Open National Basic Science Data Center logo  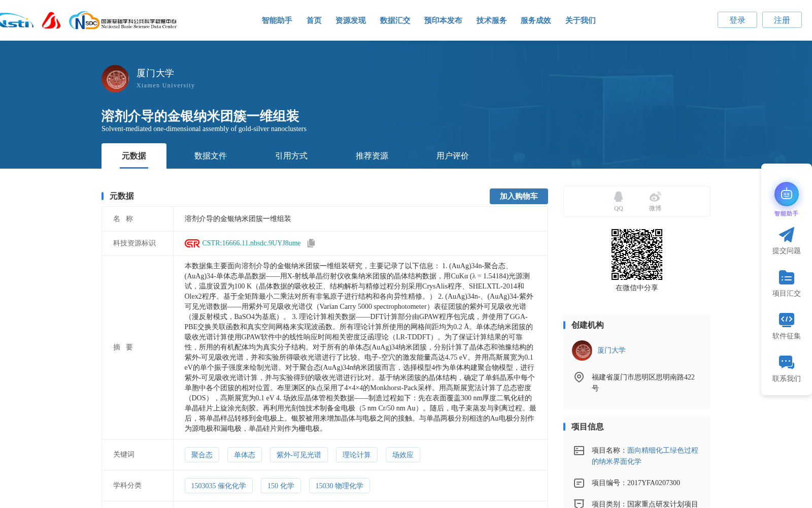(123, 21)
